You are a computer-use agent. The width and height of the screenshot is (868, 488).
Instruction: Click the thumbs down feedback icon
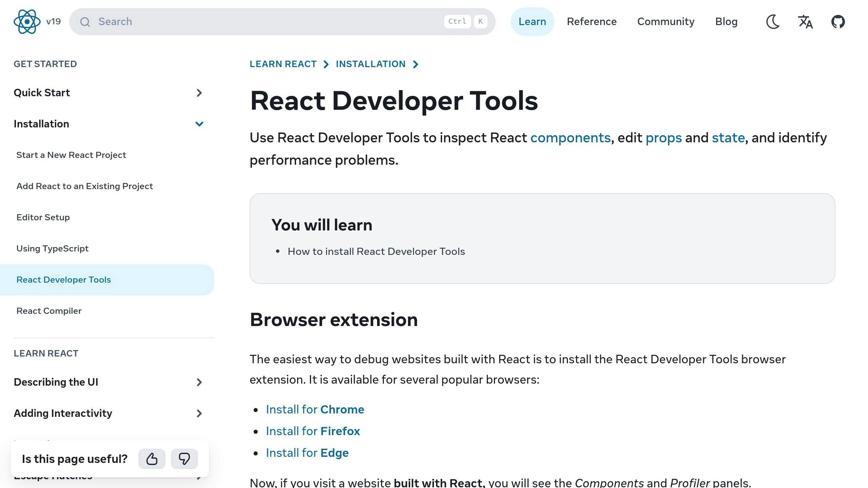(184, 458)
